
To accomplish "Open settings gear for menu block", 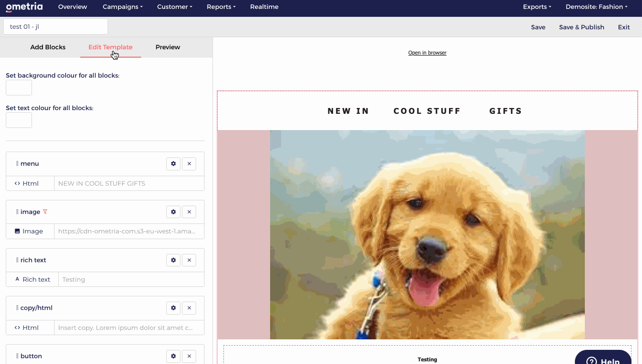I will point(173,164).
